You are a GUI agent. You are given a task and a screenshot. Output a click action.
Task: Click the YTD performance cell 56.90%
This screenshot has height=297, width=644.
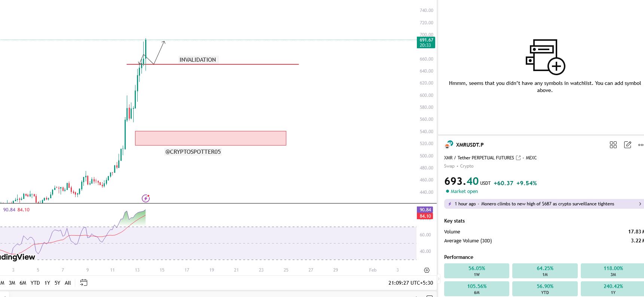545,288
